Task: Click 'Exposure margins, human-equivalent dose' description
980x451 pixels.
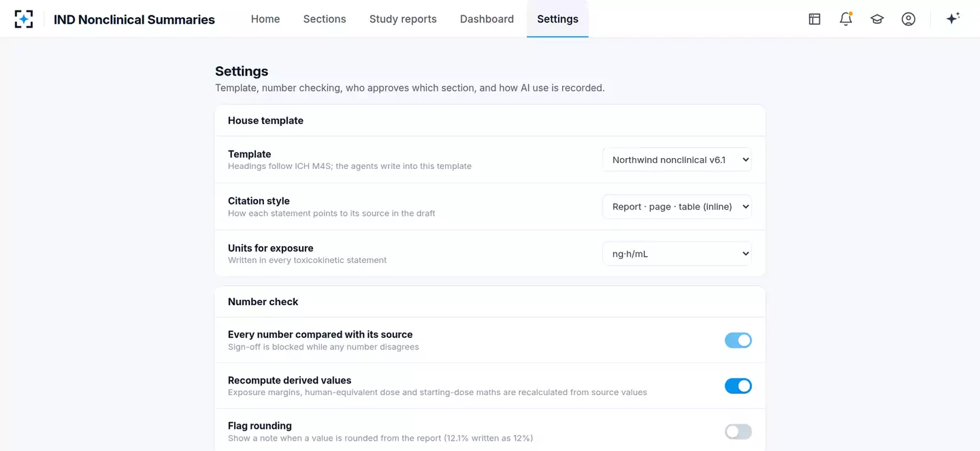Action: pyautogui.click(x=438, y=392)
